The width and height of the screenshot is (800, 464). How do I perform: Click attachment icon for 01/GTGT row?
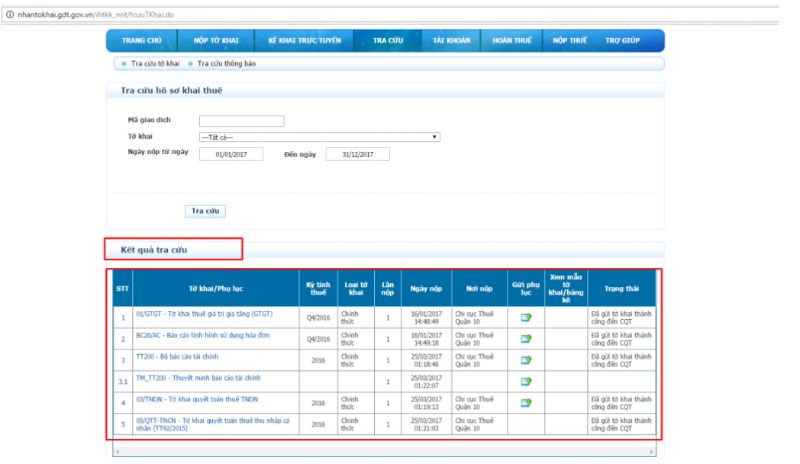point(526,317)
